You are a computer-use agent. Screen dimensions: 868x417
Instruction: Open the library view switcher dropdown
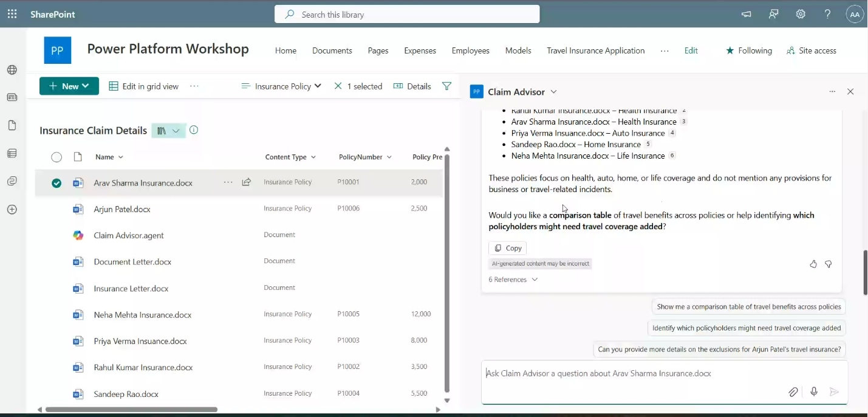[x=169, y=130]
